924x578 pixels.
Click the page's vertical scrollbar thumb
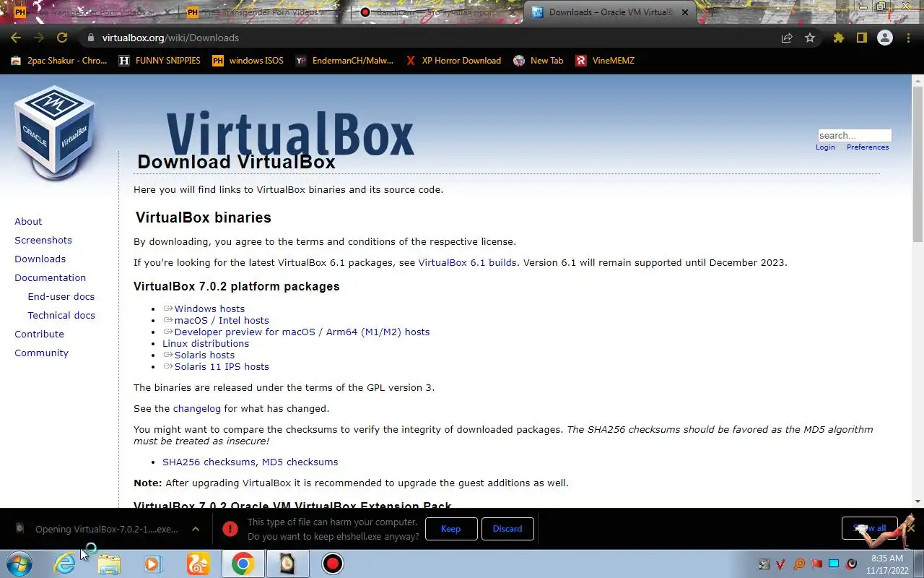click(x=918, y=164)
